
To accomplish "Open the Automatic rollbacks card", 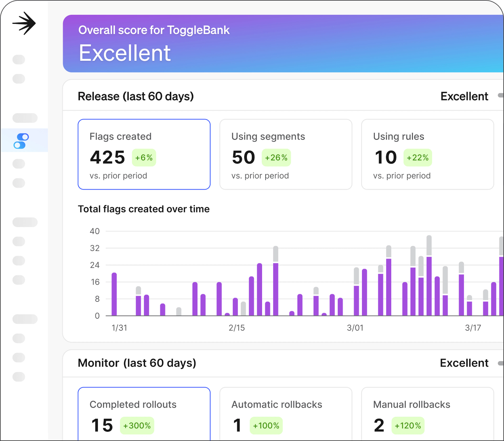I will [286, 413].
